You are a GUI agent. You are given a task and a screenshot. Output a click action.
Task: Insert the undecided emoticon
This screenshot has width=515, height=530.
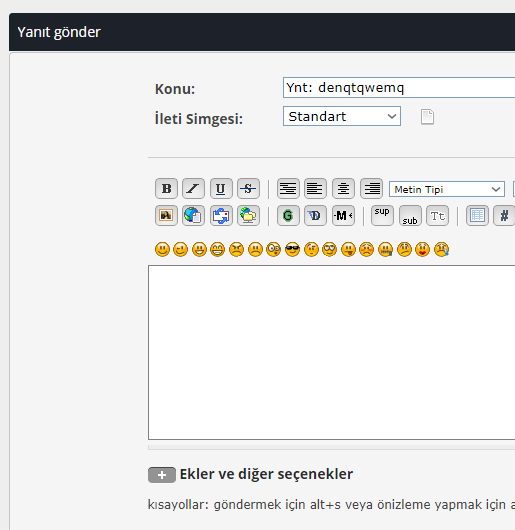(x=404, y=249)
